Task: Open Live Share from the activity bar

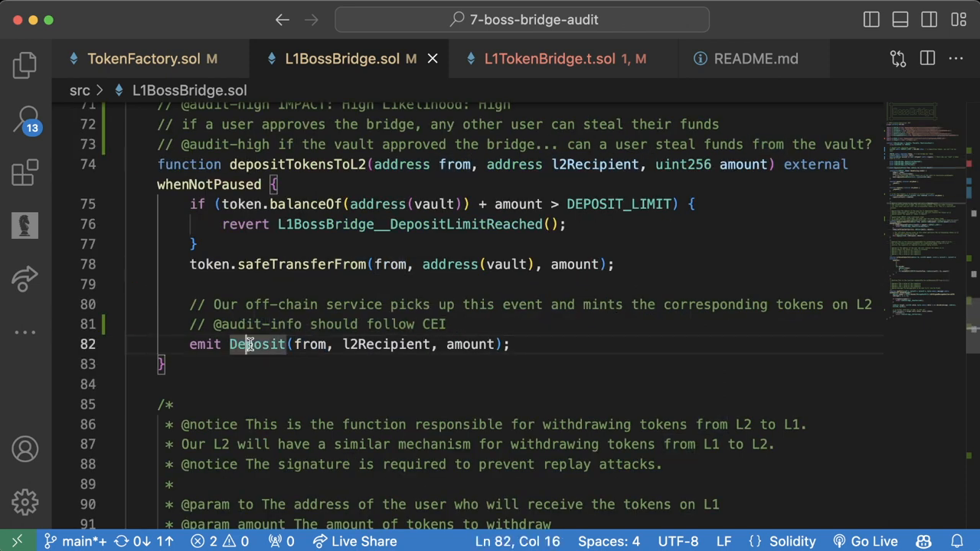Action: (24, 279)
